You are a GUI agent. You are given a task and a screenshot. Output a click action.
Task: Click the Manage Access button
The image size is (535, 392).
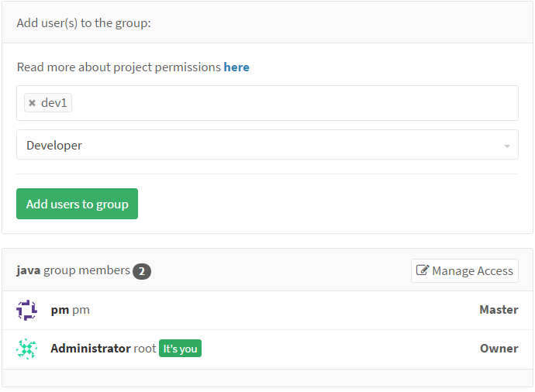click(x=464, y=270)
